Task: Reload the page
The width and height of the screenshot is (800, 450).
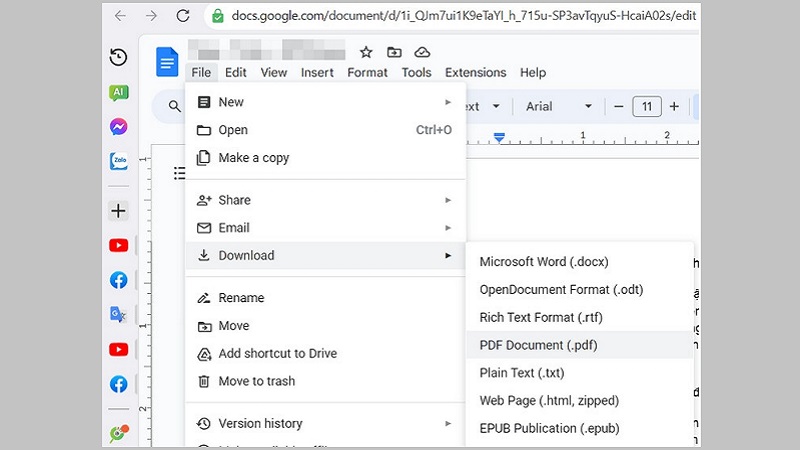Action: (183, 16)
